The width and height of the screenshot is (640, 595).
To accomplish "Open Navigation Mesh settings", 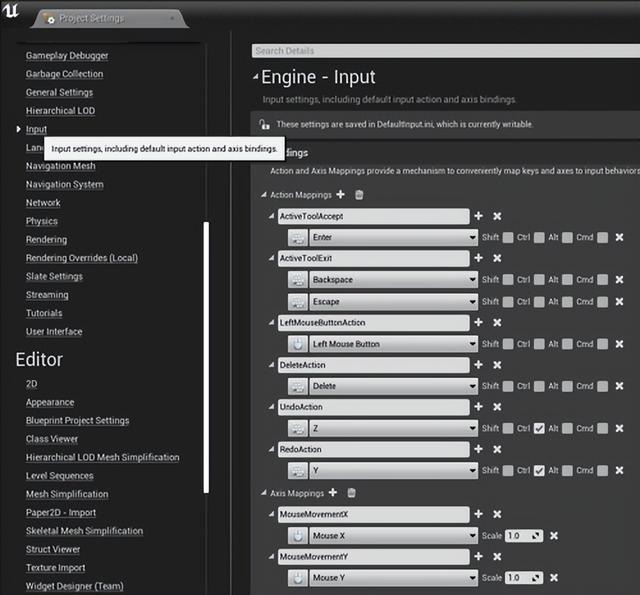I will [61, 166].
